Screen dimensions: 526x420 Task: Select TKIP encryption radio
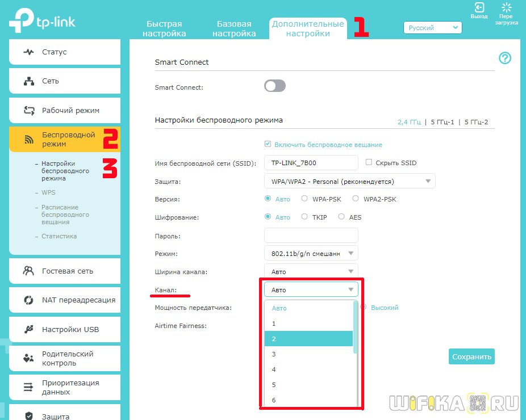[304, 217]
